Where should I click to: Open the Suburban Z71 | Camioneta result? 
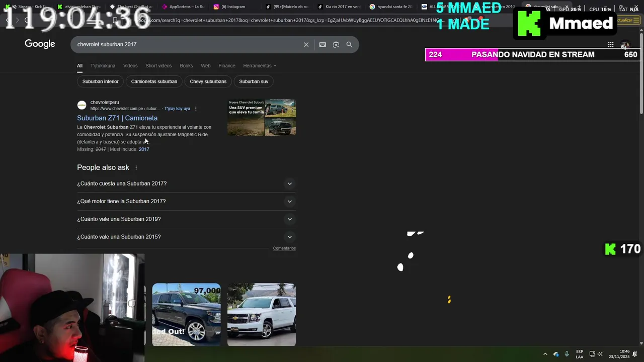click(x=117, y=118)
